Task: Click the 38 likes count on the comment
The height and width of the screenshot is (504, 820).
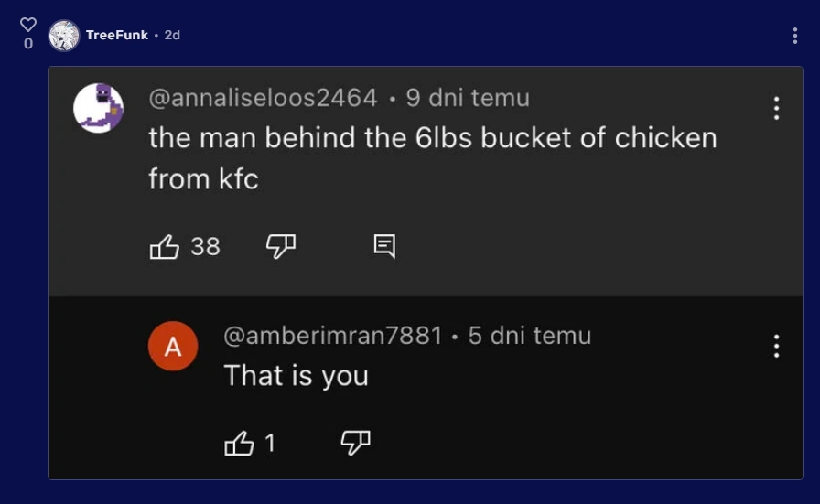Action: [x=206, y=246]
